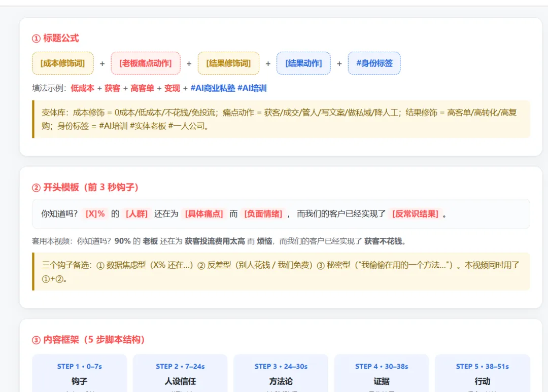Click the [具体痛点] placeholder

pos(204,214)
